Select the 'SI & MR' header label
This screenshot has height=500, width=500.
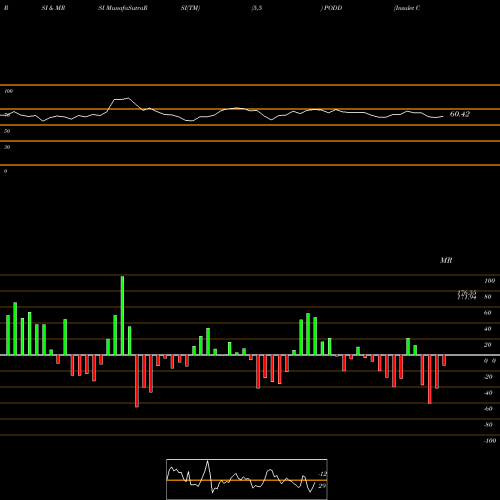(x=53, y=8)
